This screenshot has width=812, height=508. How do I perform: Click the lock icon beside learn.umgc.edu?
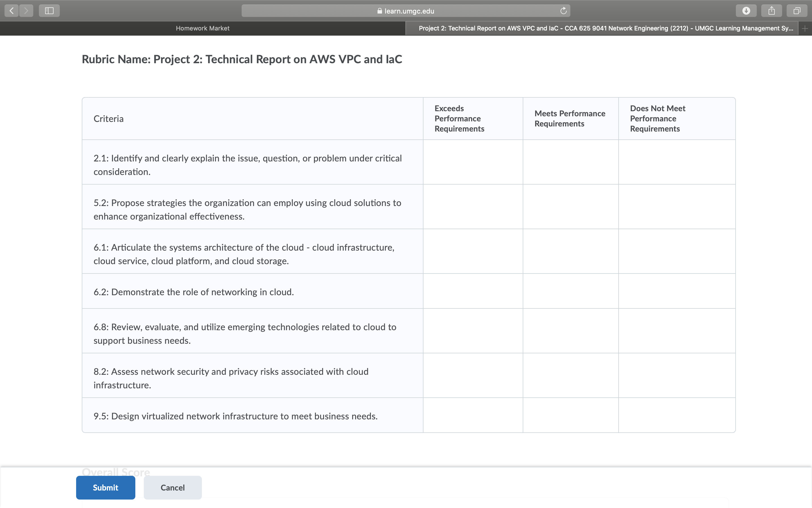pos(379,11)
